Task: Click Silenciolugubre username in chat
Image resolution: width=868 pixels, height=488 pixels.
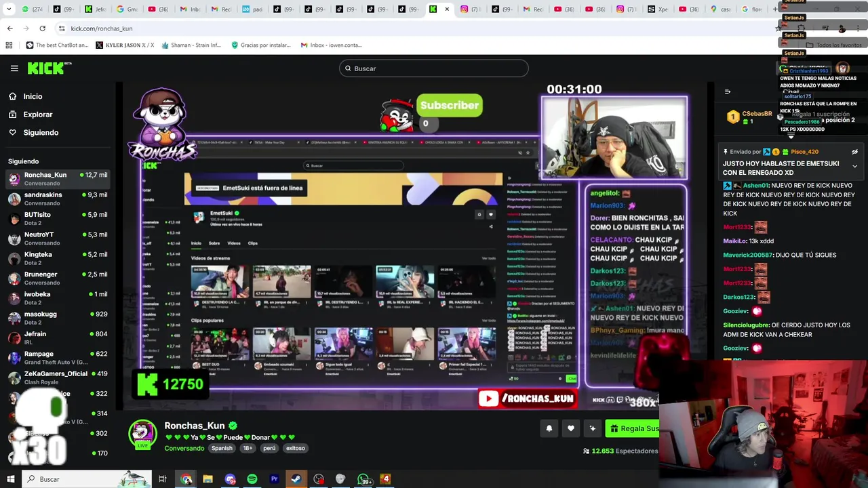Action: (745, 325)
